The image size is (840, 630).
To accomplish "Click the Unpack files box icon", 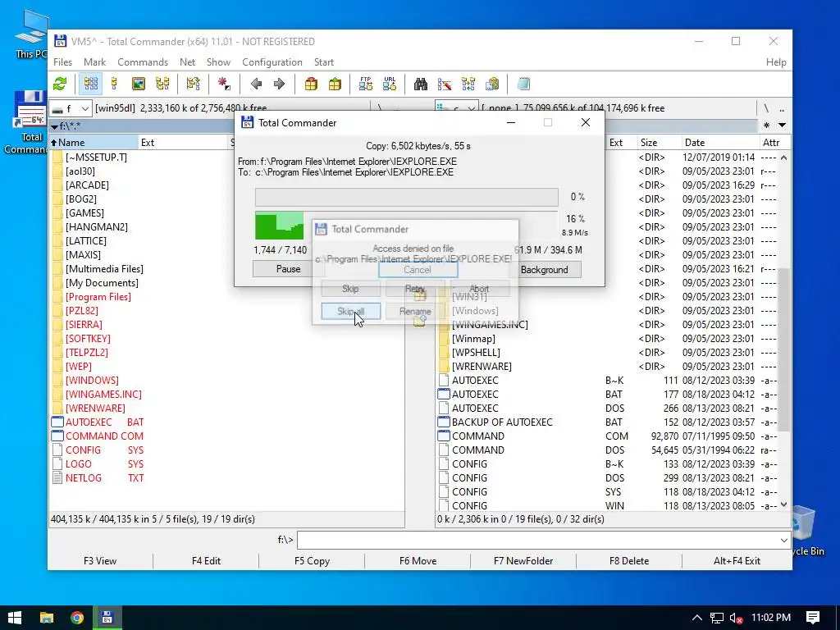I will click(x=335, y=84).
